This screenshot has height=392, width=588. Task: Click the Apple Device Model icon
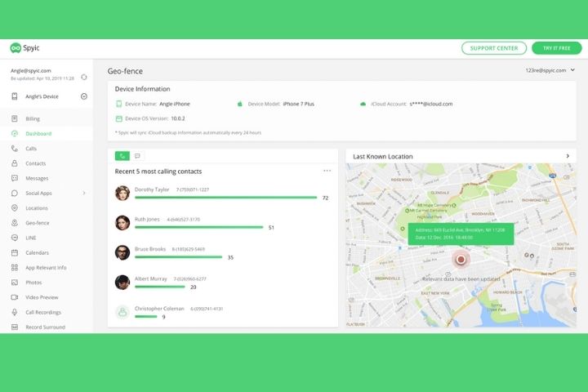(240, 104)
